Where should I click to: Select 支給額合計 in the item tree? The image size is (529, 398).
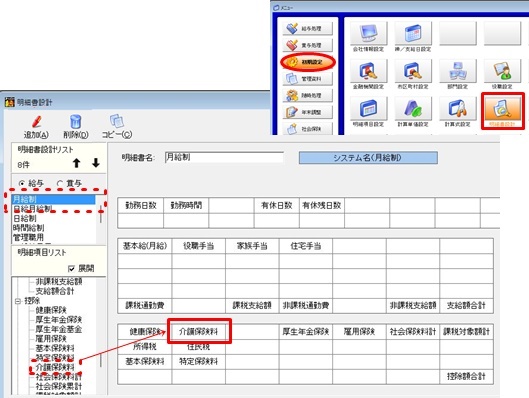(x=55, y=291)
